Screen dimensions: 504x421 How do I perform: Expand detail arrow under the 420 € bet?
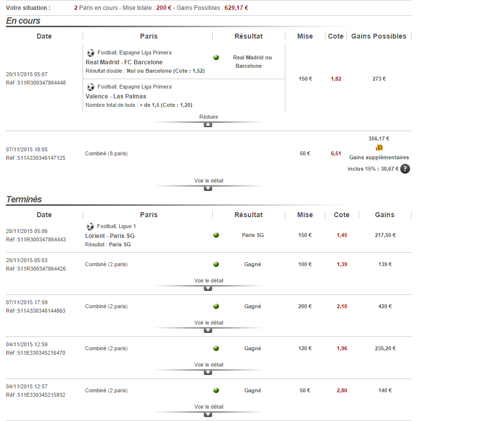(208, 330)
